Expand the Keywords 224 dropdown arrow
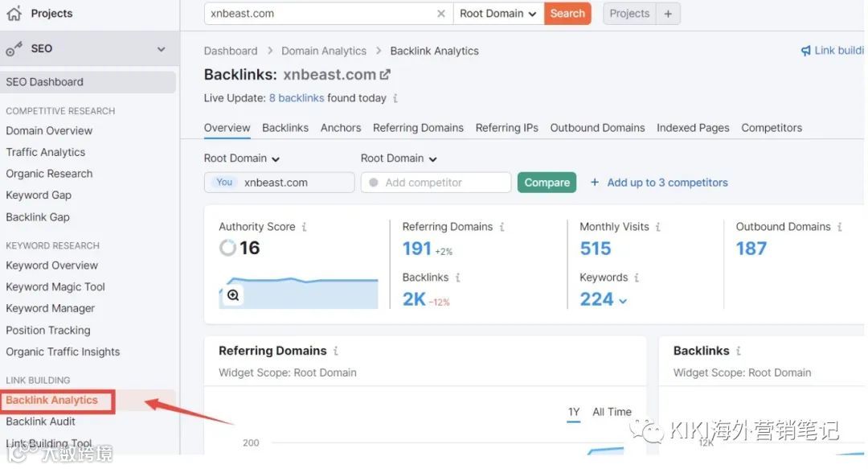This screenshot has width=868, height=469. [624, 301]
